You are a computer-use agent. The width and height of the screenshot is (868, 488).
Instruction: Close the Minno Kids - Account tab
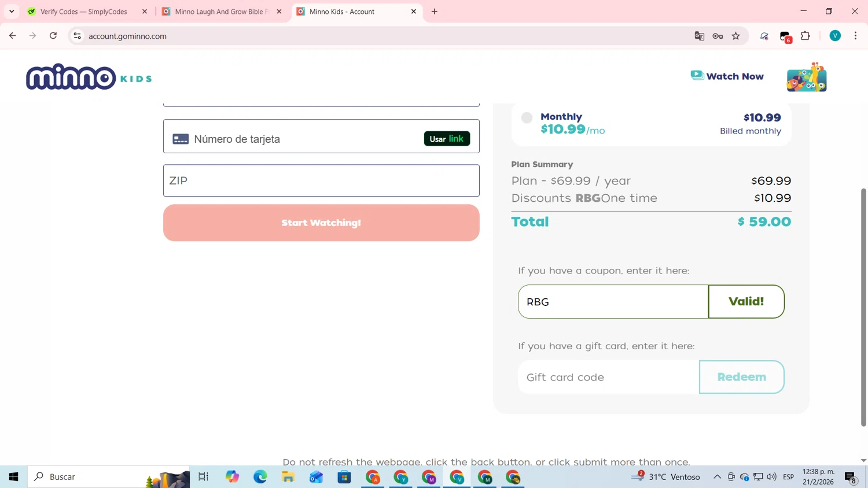414,12
